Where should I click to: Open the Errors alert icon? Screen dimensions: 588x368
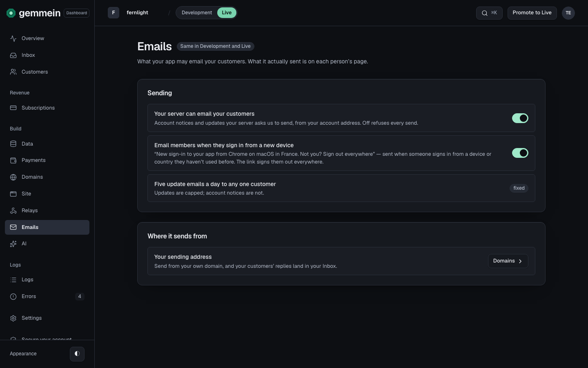click(x=13, y=296)
